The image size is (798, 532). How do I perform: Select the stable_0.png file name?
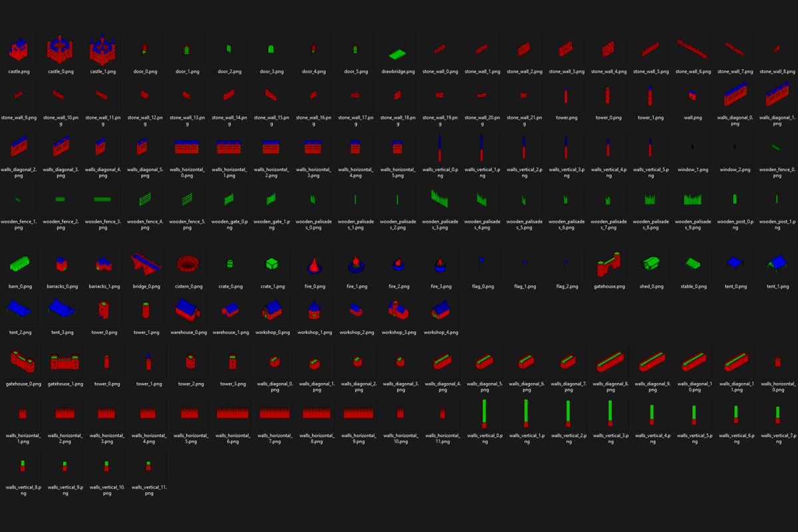[x=693, y=287]
